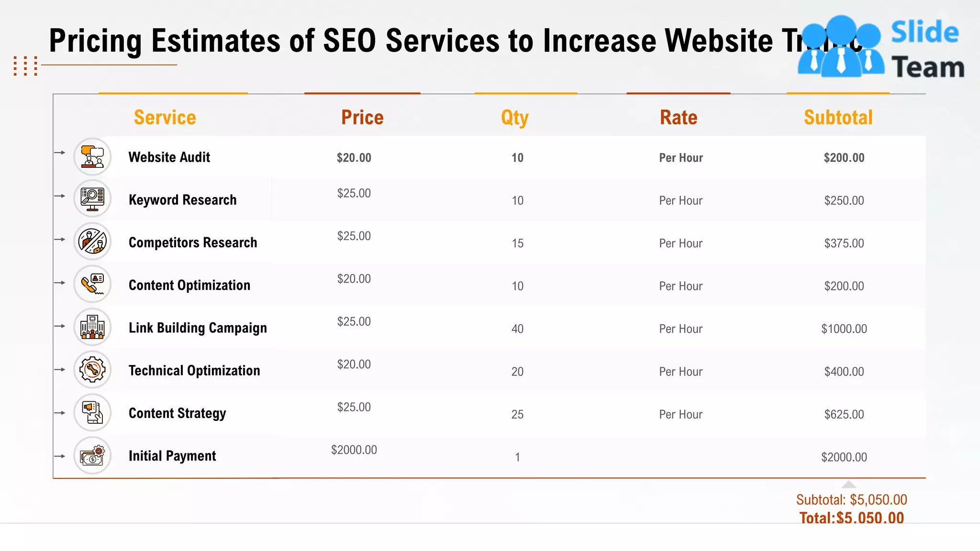Select the Price column header

click(x=362, y=118)
